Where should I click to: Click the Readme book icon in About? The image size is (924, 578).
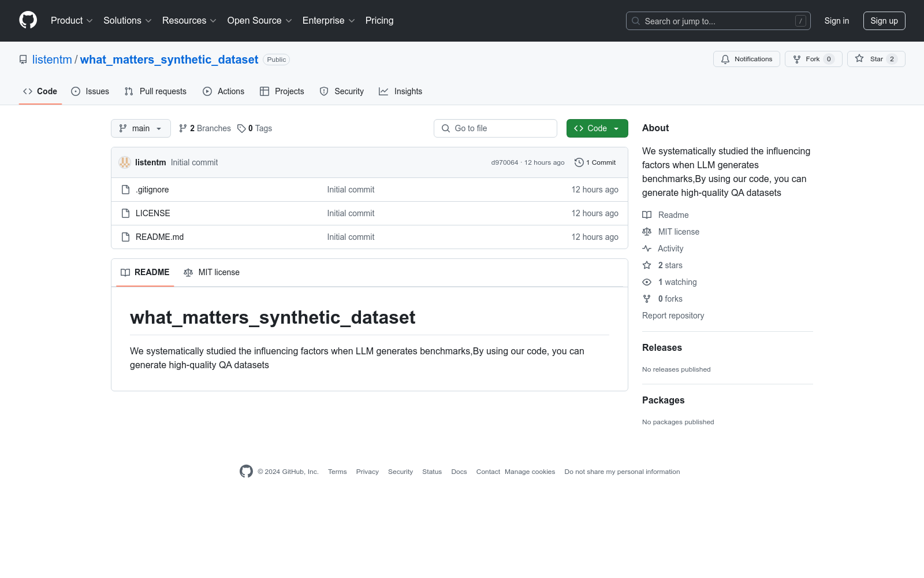(647, 215)
